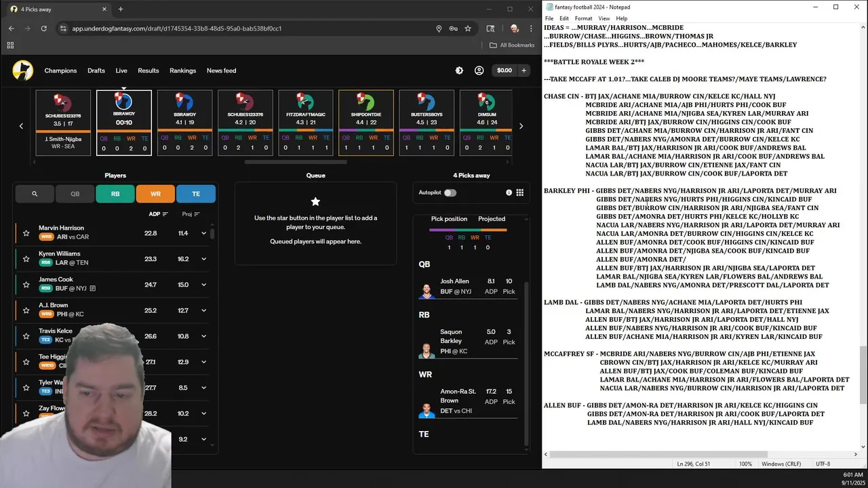This screenshot has width=868, height=488.
Task: Toggle the WR position filter
Action: (155, 194)
